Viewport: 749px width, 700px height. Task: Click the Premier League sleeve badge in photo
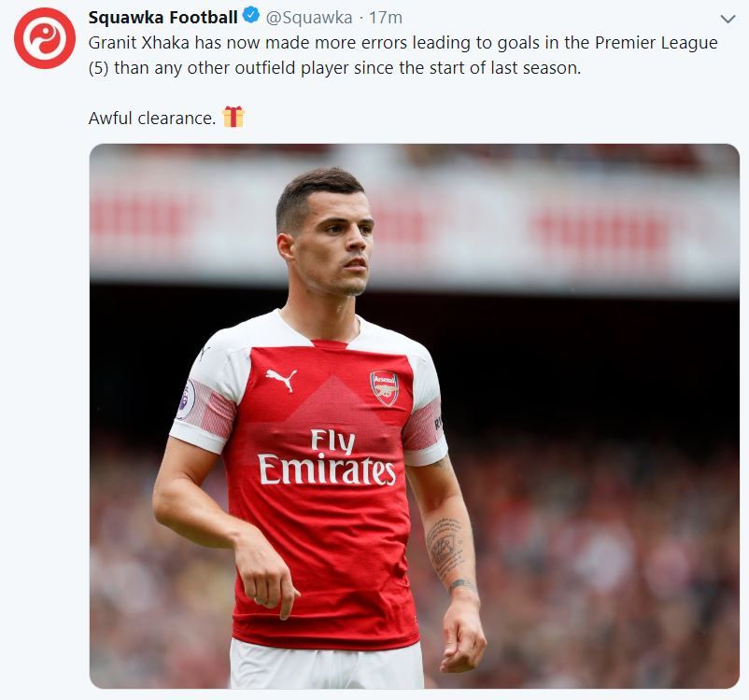(187, 399)
